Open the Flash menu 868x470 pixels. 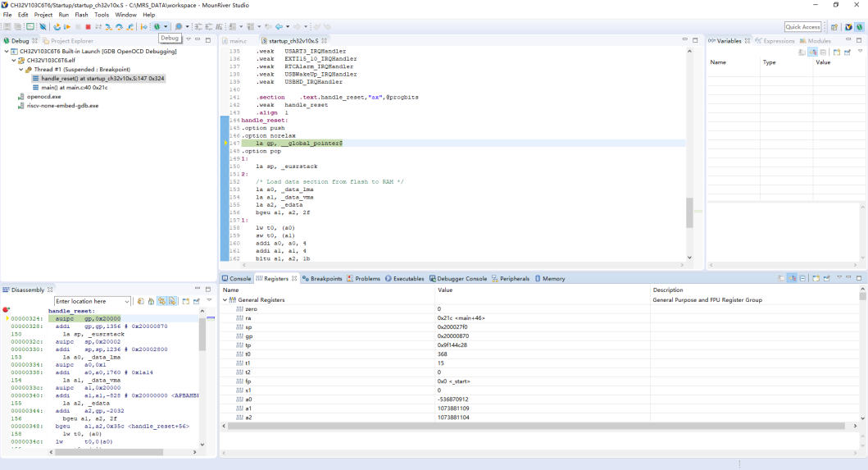pos(81,15)
